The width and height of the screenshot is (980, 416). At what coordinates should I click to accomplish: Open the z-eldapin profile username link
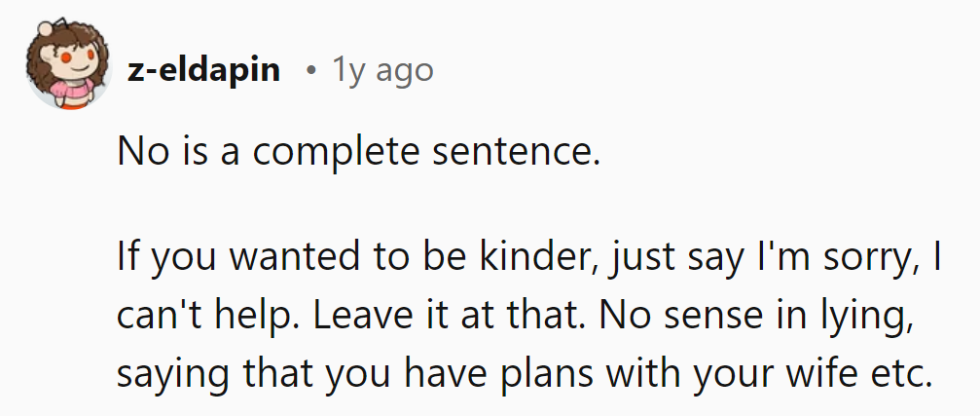[x=203, y=70]
